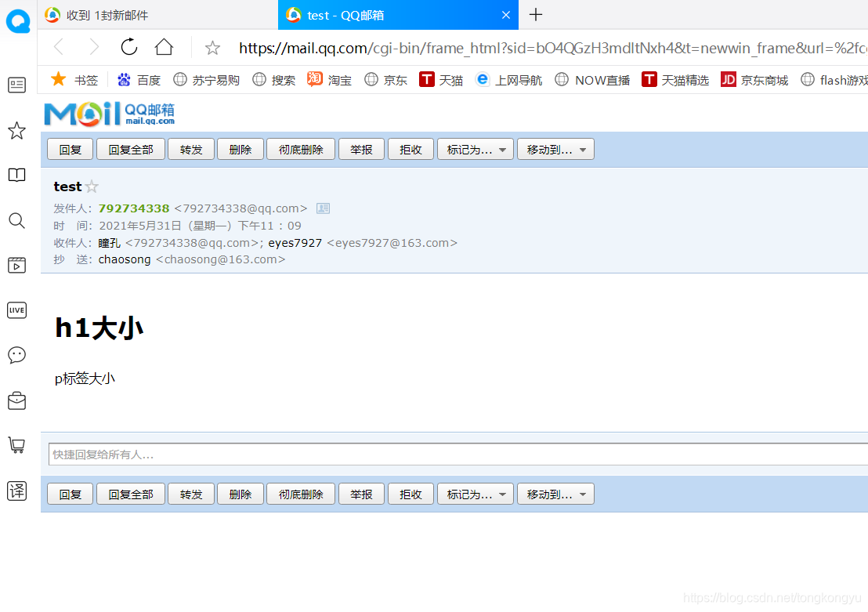Screen dimensions: 868x612
Task: Expand bottom 标记为... dropdown
Action: tap(476, 494)
